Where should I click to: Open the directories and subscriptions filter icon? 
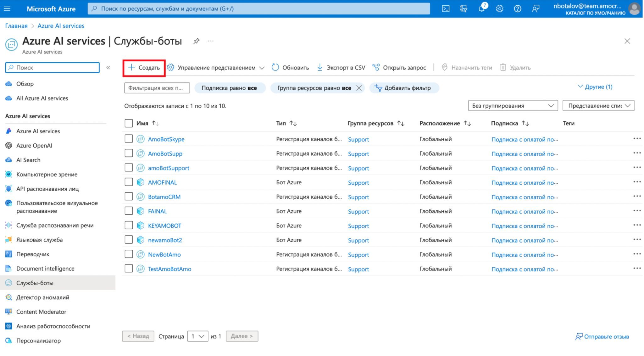tap(464, 8)
